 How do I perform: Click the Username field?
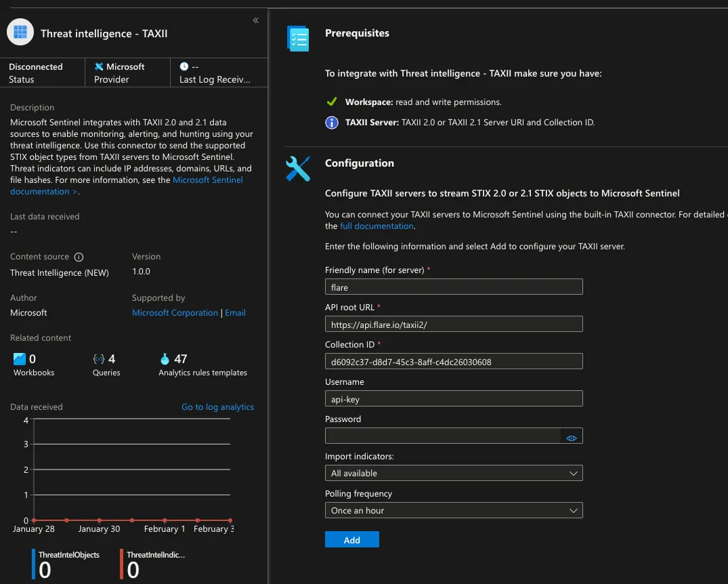click(x=454, y=398)
